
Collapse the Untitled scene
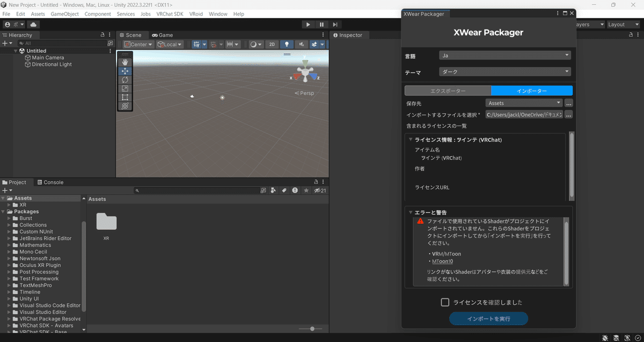tap(16, 51)
